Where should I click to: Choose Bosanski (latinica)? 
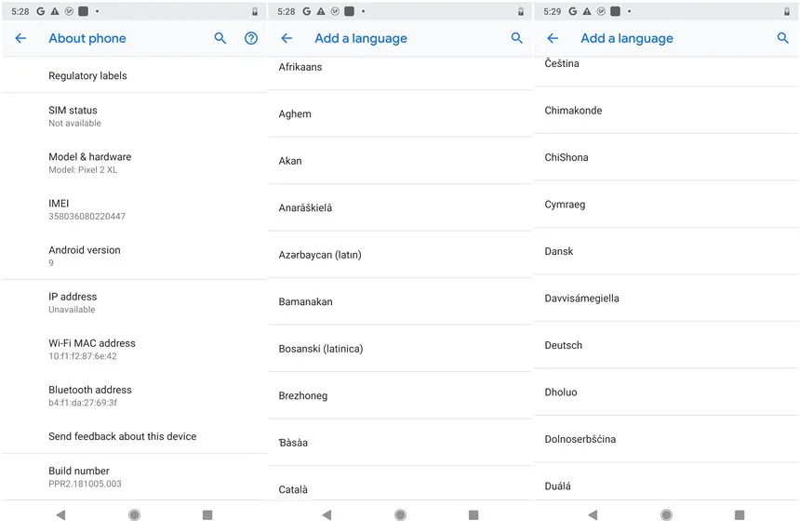coord(400,349)
